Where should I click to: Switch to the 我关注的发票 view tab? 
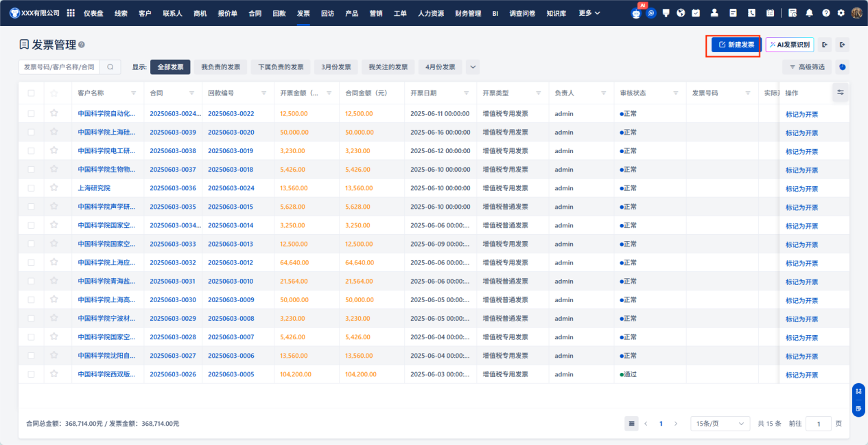point(388,67)
